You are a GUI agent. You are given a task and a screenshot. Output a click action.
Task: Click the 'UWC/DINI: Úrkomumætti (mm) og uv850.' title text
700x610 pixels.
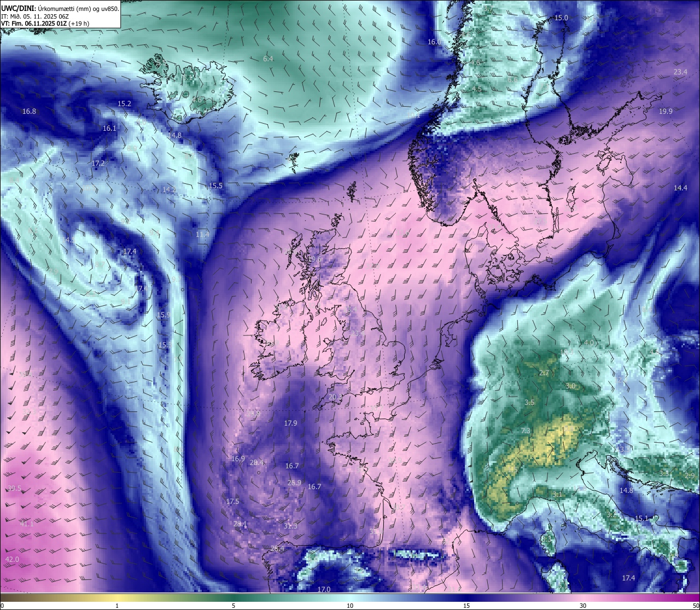[60, 9]
